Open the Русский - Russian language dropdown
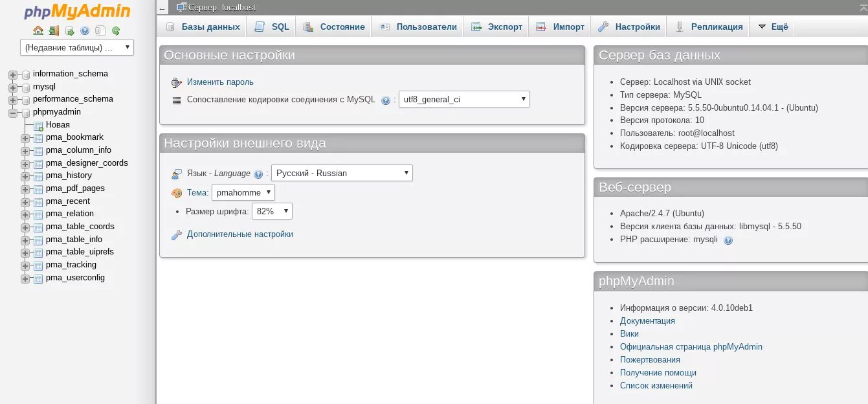The height and width of the screenshot is (404, 868). [342, 173]
